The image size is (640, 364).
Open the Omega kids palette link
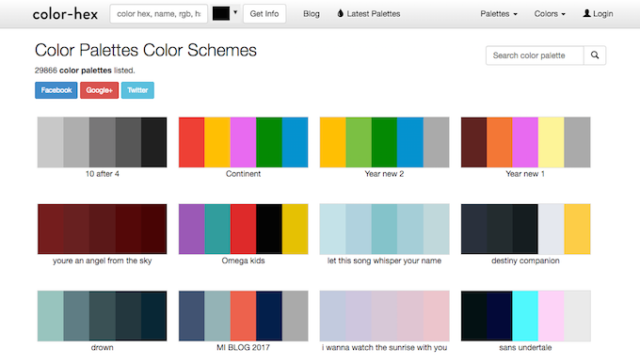click(243, 261)
